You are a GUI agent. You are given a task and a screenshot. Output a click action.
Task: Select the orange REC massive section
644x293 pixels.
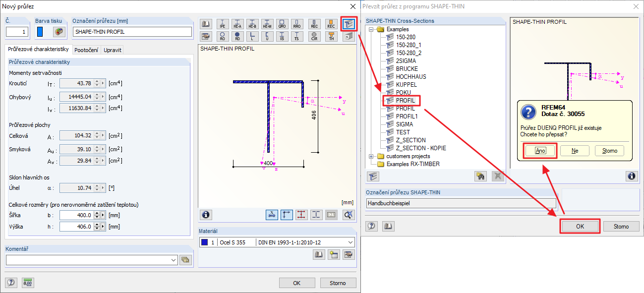(x=331, y=24)
